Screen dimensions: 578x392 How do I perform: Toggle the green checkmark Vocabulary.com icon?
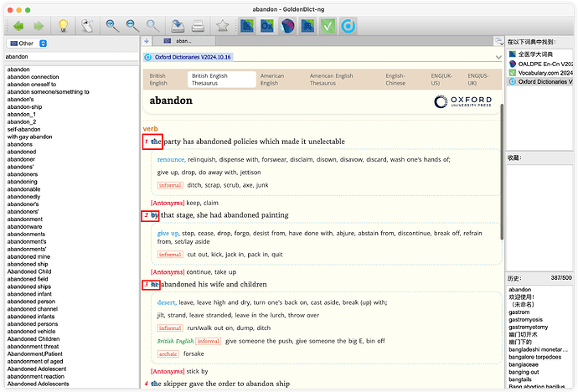tap(328, 26)
